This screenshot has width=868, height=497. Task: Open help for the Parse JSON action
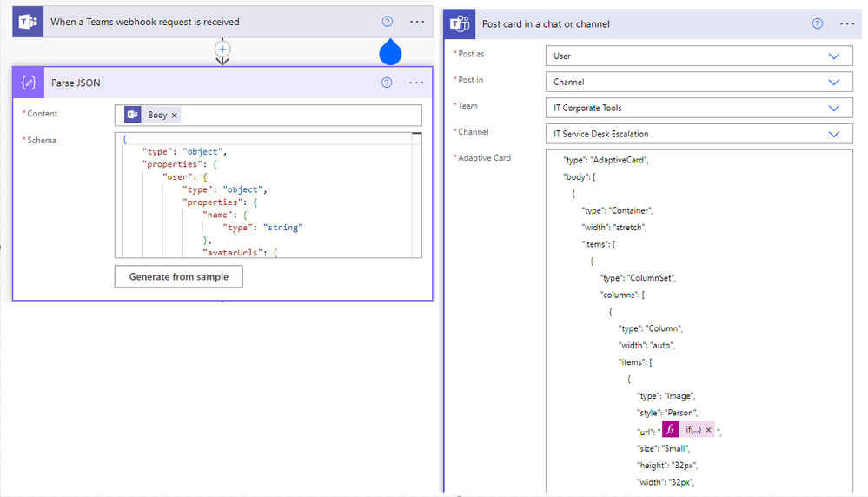(387, 83)
